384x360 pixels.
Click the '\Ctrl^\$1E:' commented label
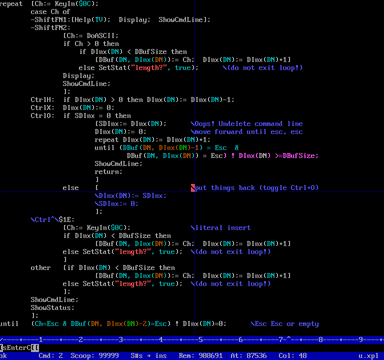pos(52,220)
